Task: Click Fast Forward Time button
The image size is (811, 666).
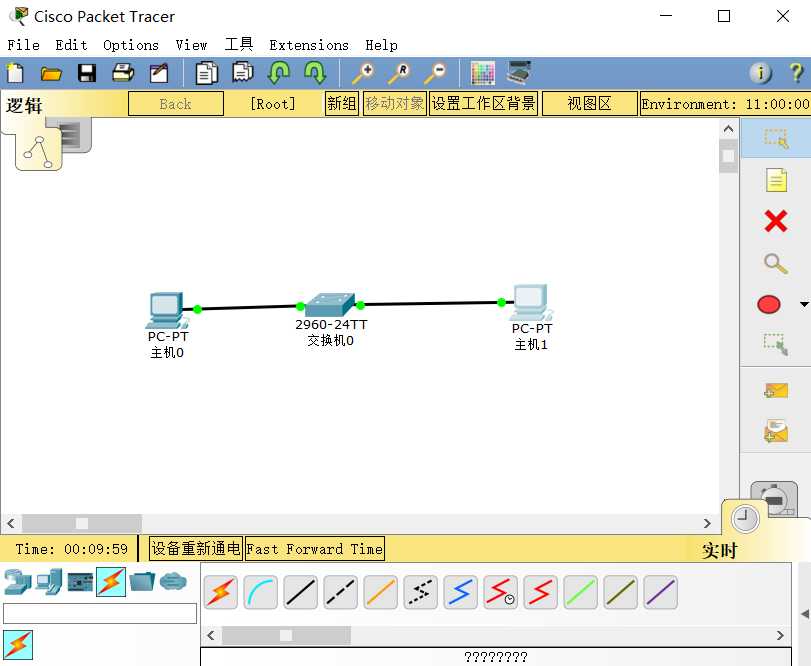Action: pos(314,549)
